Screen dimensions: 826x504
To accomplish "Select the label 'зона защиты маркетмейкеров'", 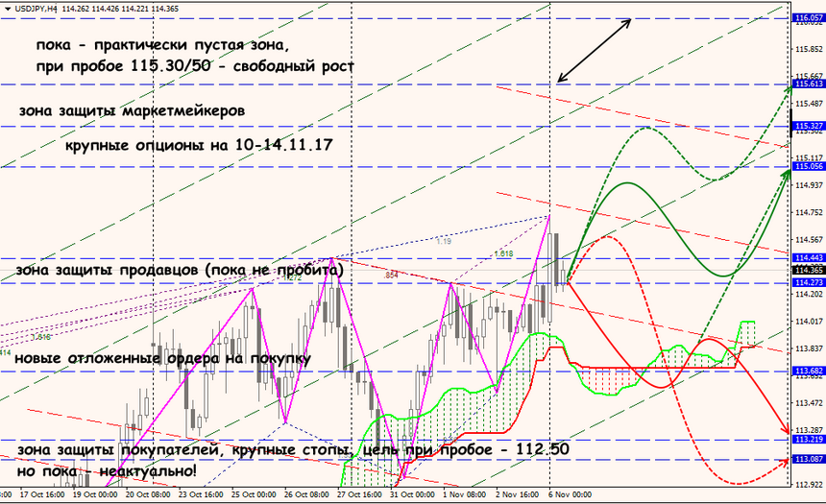I will (x=132, y=111).
